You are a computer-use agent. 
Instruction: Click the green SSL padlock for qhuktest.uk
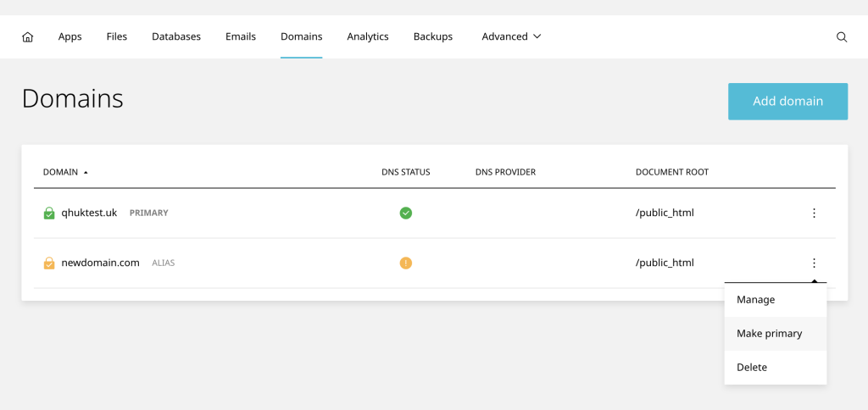(x=49, y=213)
